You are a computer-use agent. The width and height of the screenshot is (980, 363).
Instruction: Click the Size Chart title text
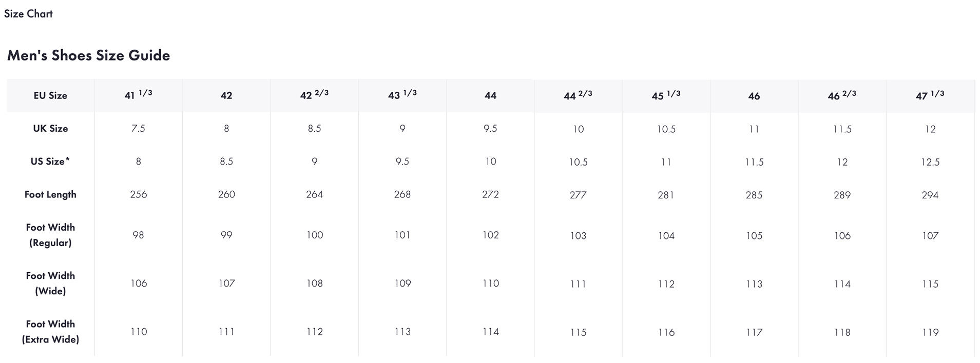point(28,14)
